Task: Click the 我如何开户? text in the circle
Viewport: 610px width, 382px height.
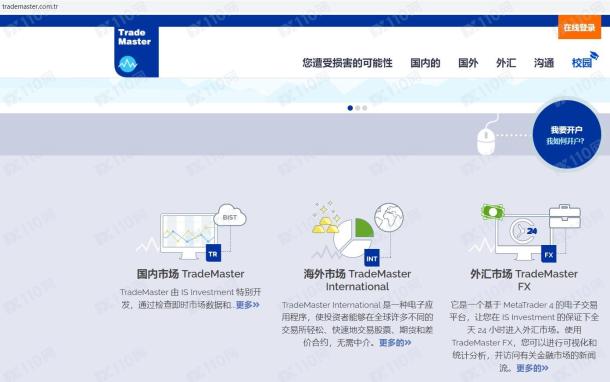Action: click(x=565, y=141)
